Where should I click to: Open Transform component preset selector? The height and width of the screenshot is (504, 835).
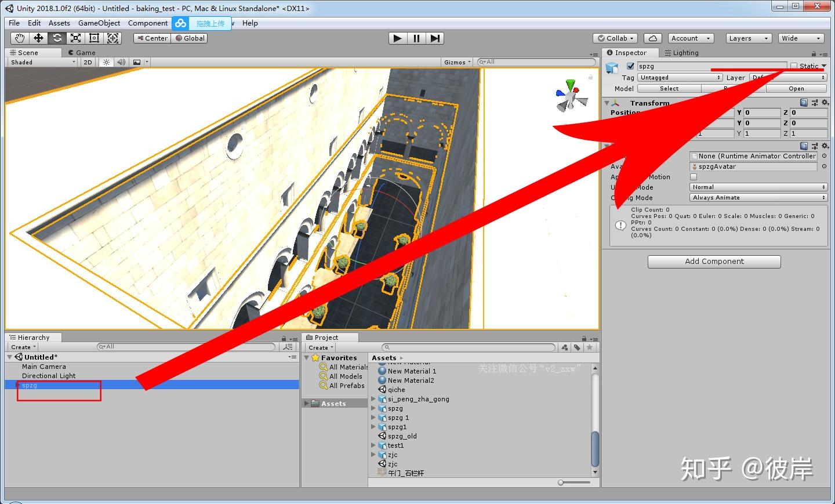pos(815,103)
